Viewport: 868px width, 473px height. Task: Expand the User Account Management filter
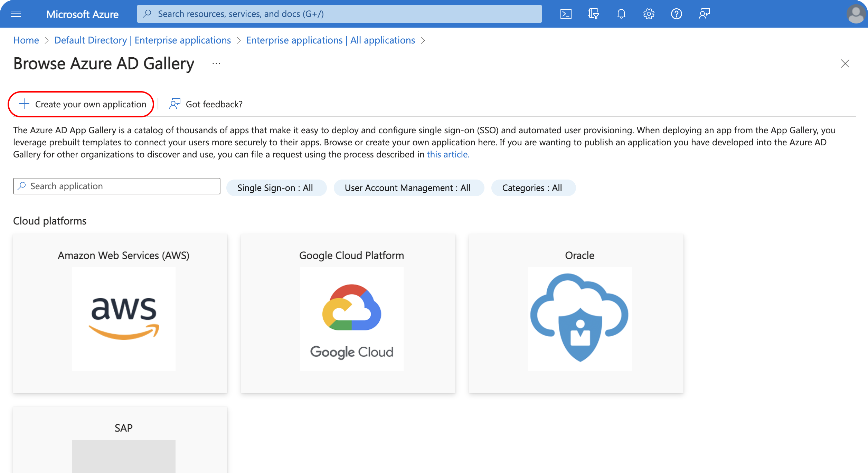click(408, 188)
